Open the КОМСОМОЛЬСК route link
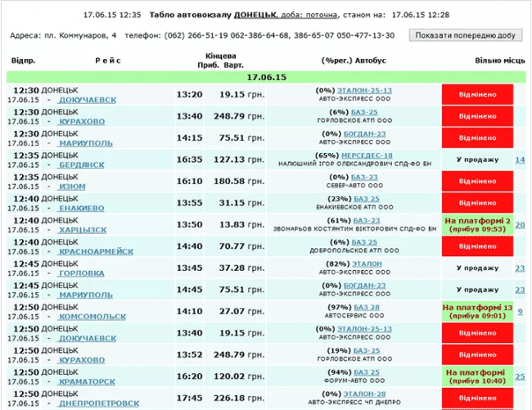This screenshot has height=410, width=532. tap(92, 316)
